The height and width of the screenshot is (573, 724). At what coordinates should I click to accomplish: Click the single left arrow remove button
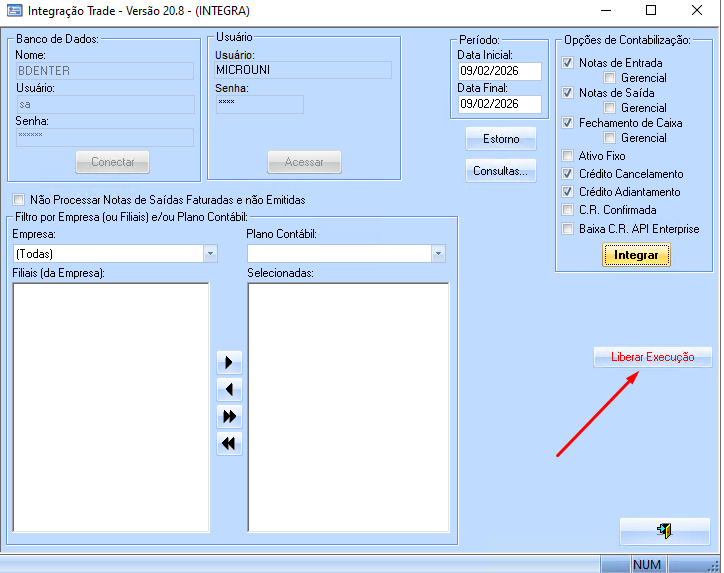tap(229, 390)
